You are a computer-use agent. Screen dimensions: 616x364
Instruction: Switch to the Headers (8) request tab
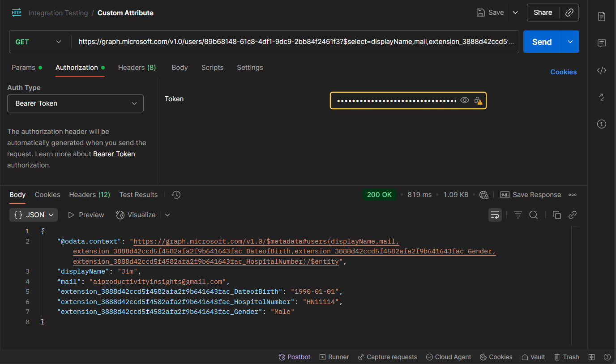[x=137, y=68]
